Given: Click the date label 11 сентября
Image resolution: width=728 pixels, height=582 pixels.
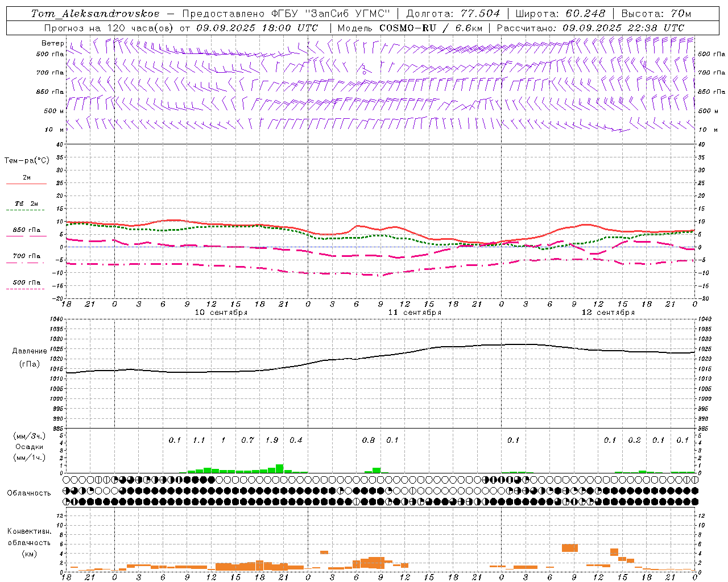Looking at the screenshot, I should (415, 313).
